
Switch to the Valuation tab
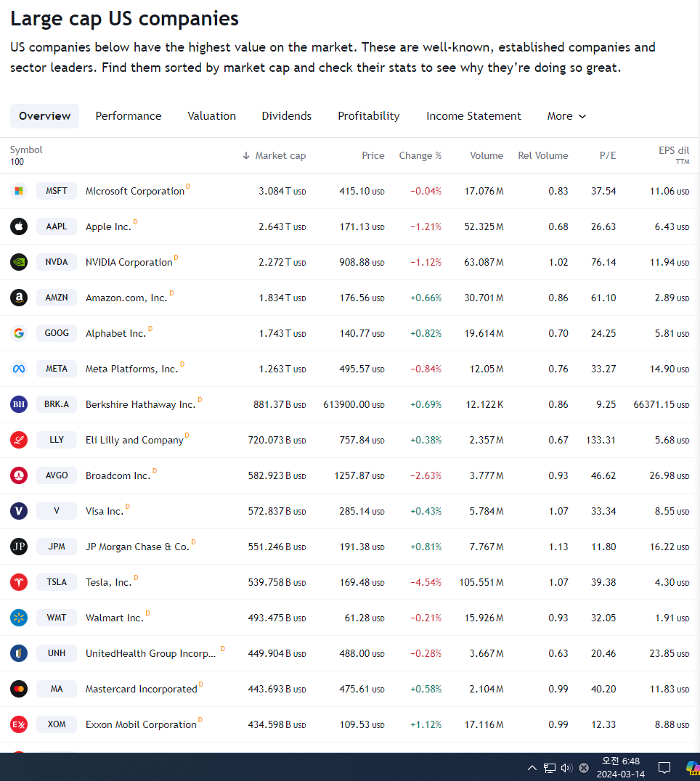click(212, 116)
